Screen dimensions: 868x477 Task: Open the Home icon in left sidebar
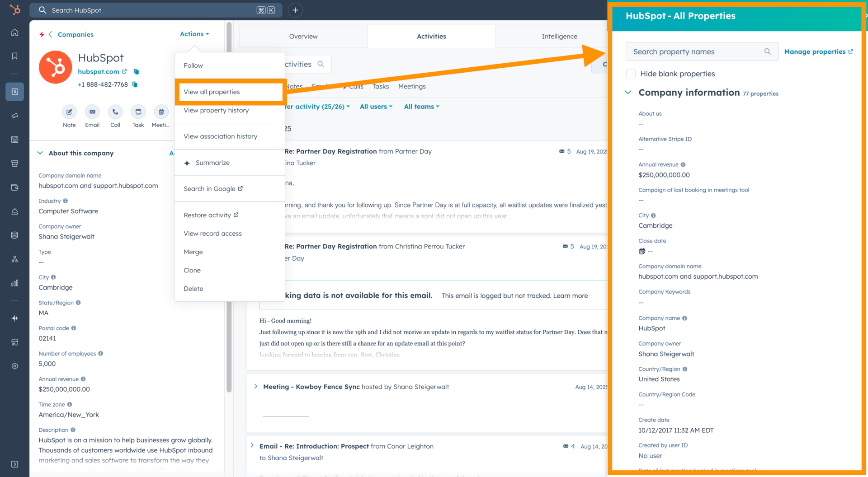(x=15, y=32)
